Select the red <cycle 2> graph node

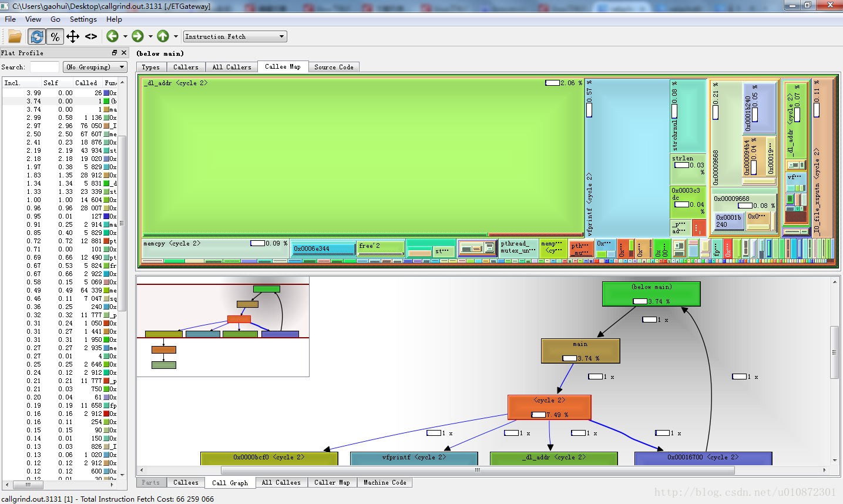(x=549, y=407)
